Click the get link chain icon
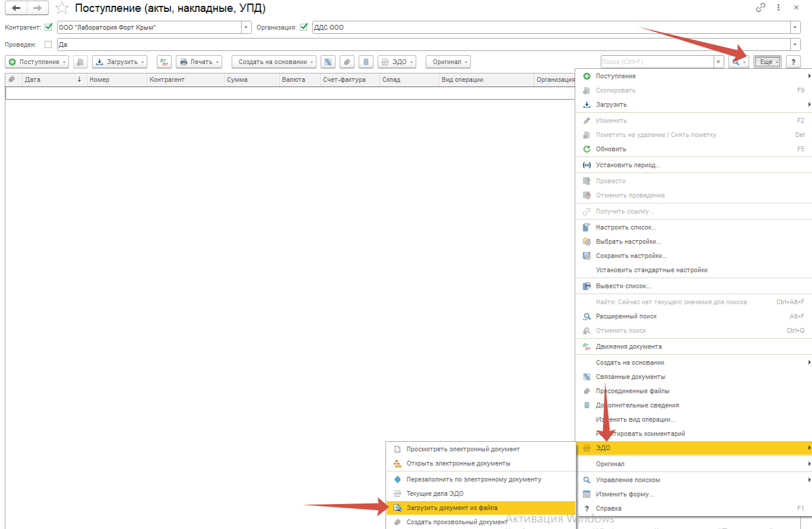812x529 pixels. pyautogui.click(x=760, y=8)
